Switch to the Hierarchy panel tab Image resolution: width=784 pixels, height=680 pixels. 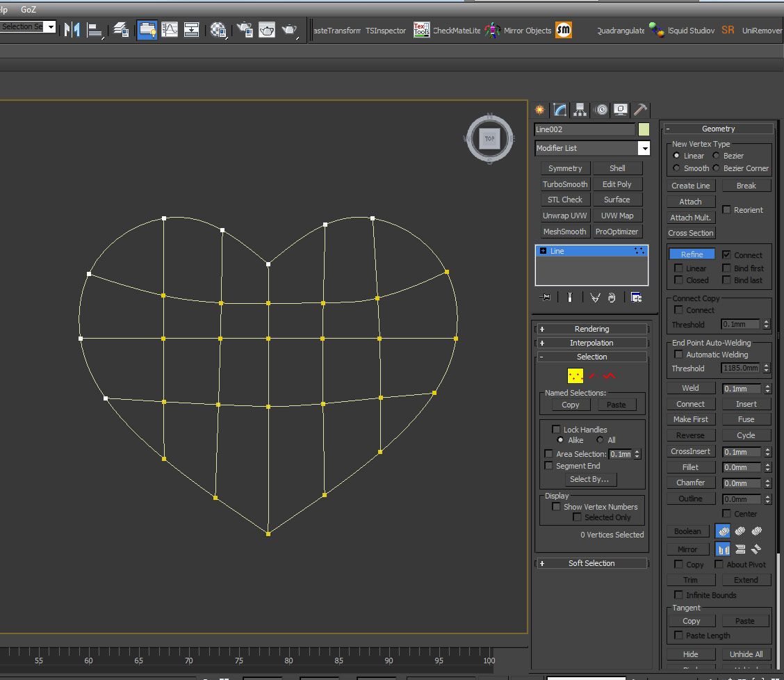(x=580, y=110)
